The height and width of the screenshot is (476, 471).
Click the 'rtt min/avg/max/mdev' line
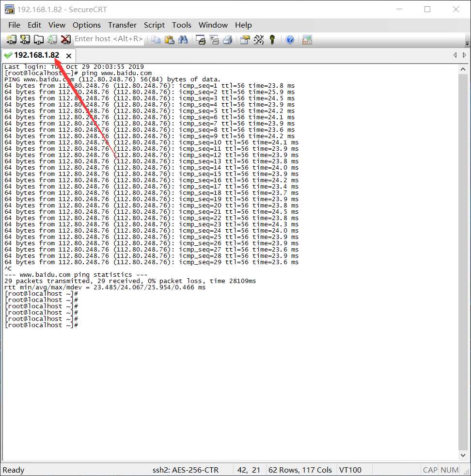pyautogui.click(x=105, y=287)
